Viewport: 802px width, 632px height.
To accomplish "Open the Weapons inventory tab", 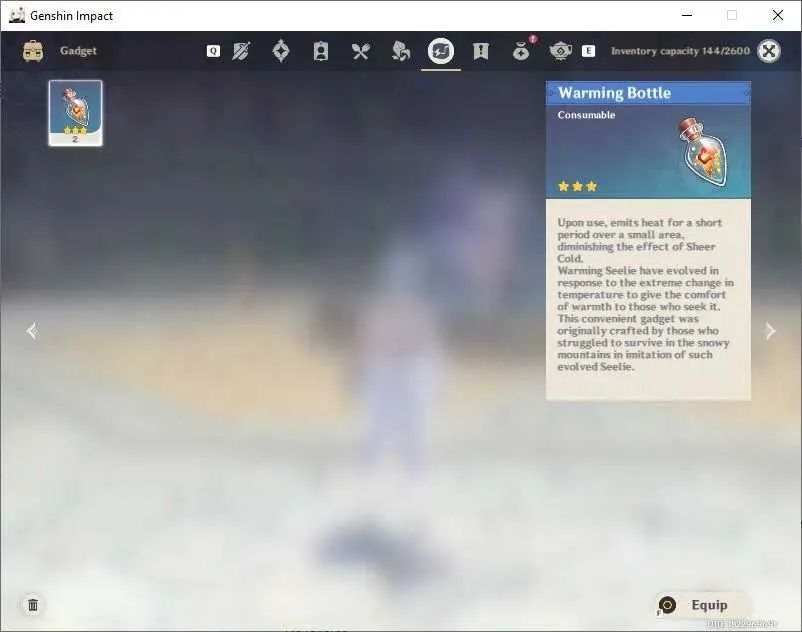I will click(x=241, y=51).
